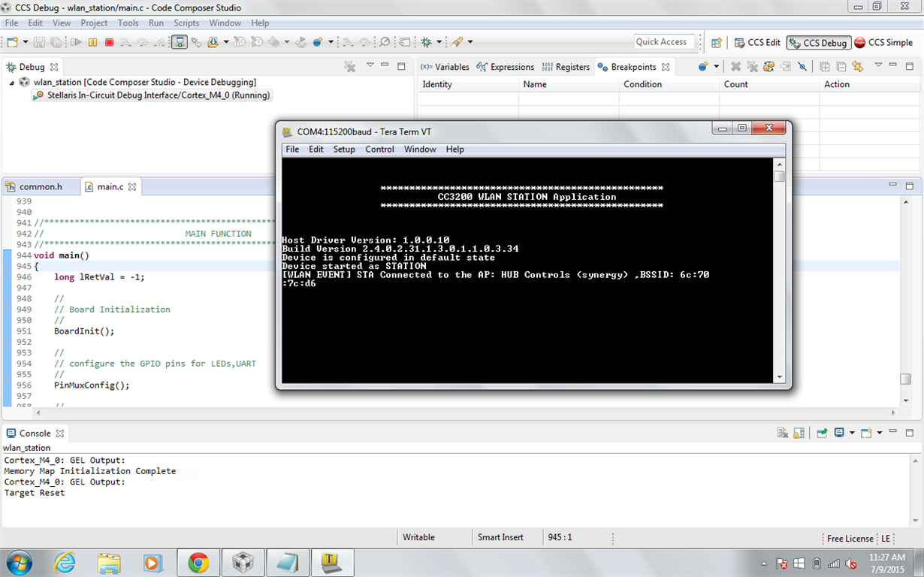
Task: Click the Save icon in main toolbar
Action: 39,42
